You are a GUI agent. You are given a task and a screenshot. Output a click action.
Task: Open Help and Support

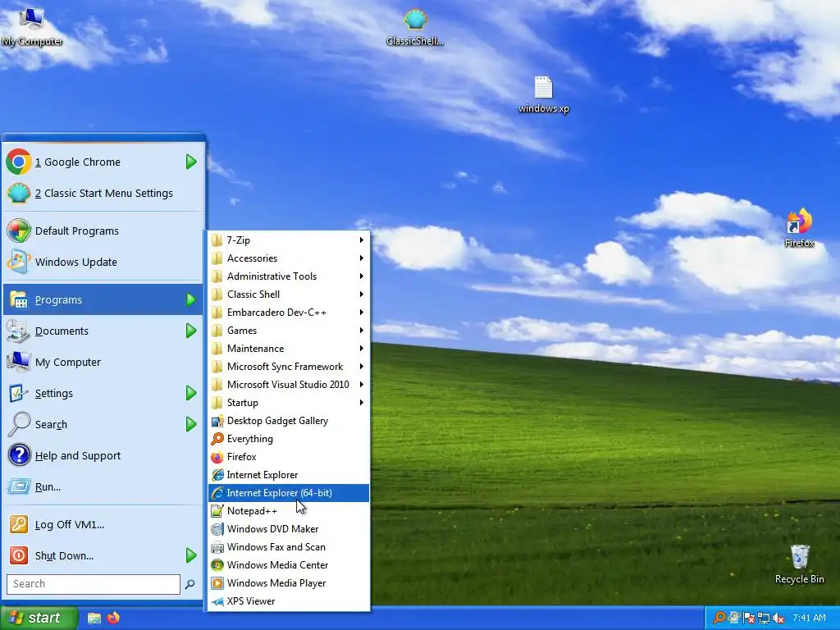coord(103,455)
